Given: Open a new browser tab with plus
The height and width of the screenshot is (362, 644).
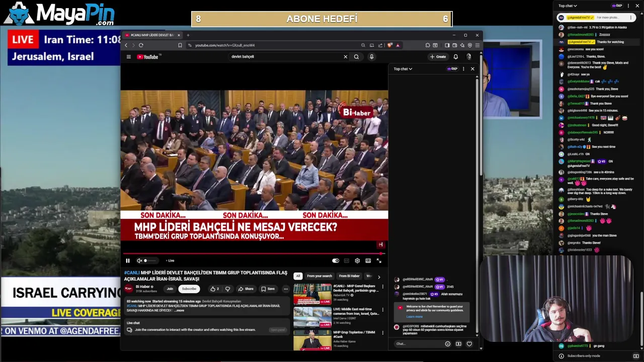Looking at the screenshot, I should pos(188,35).
